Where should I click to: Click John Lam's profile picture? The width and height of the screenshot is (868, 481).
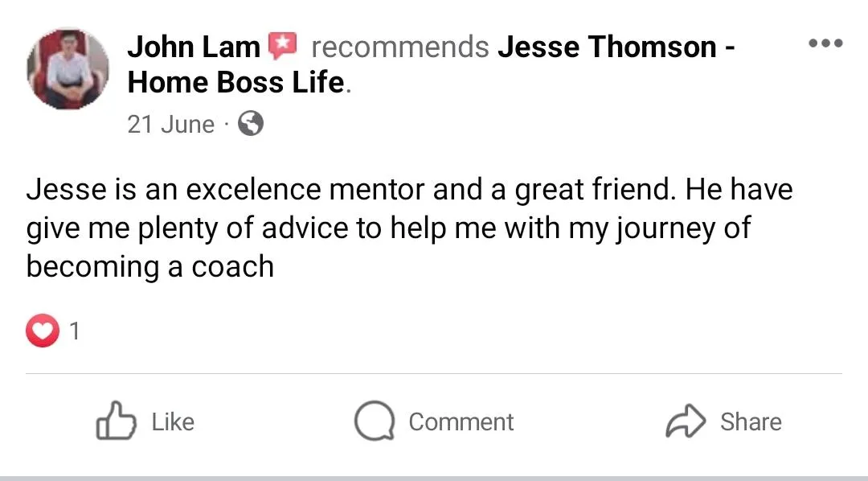[x=68, y=68]
